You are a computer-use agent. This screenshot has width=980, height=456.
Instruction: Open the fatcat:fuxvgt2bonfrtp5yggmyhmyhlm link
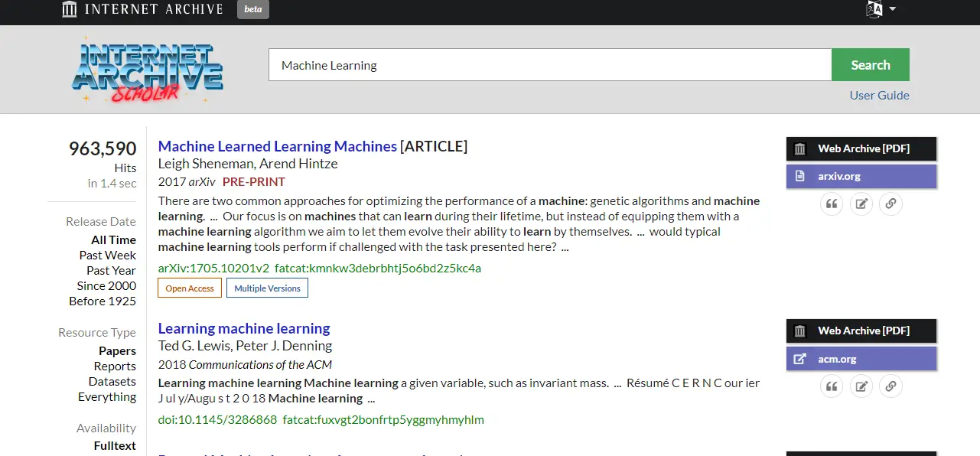tap(383, 420)
